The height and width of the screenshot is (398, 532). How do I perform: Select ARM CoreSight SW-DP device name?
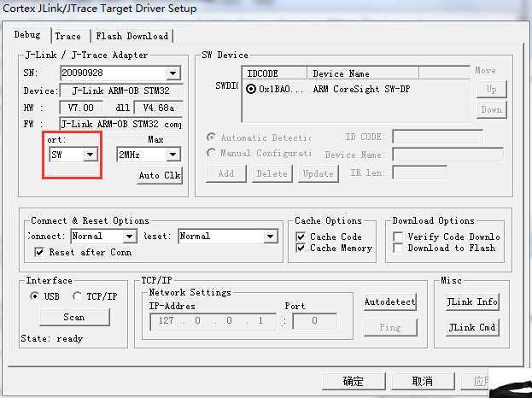362,89
